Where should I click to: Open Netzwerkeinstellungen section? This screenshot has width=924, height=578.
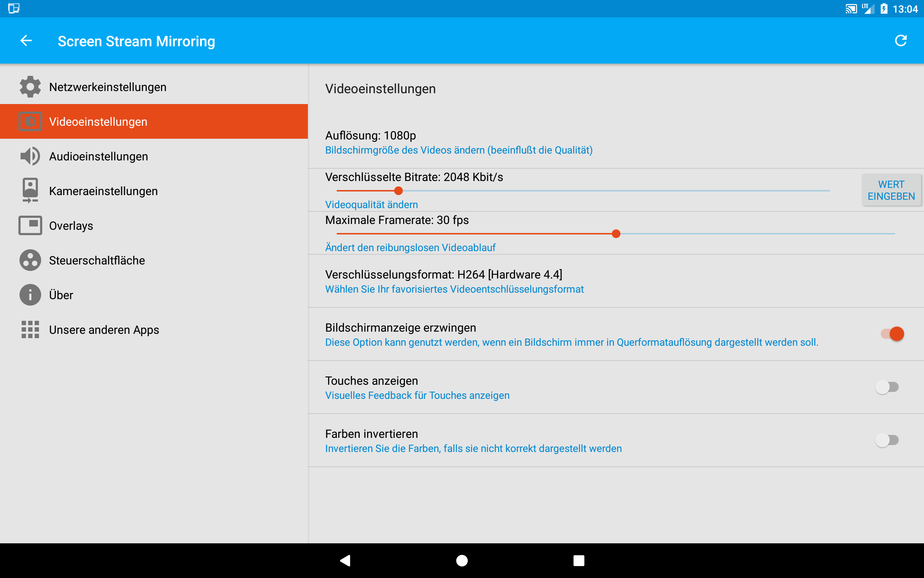coord(154,87)
